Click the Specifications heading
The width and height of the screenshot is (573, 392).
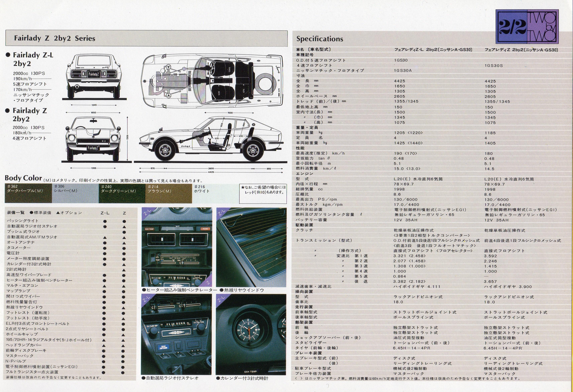320,39
